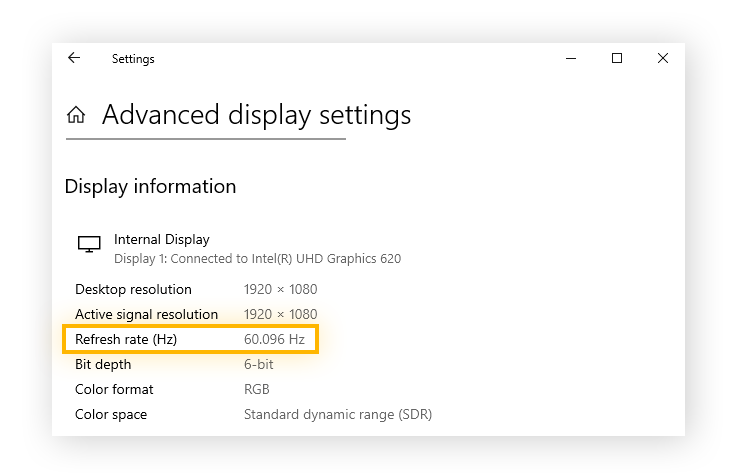This screenshot has height=476, width=735.
Task: Select the Internal Display label
Action: [162, 240]
